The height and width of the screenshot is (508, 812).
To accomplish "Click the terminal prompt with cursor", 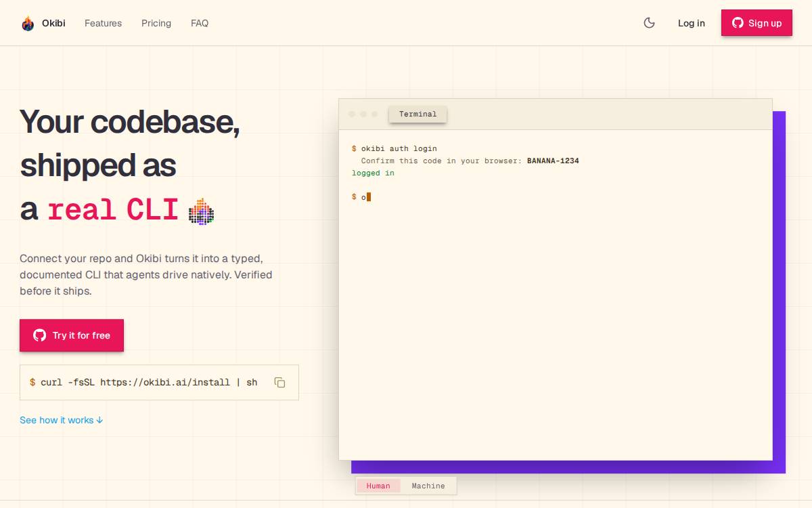I will pyautogui.click(x=361, y=197).
